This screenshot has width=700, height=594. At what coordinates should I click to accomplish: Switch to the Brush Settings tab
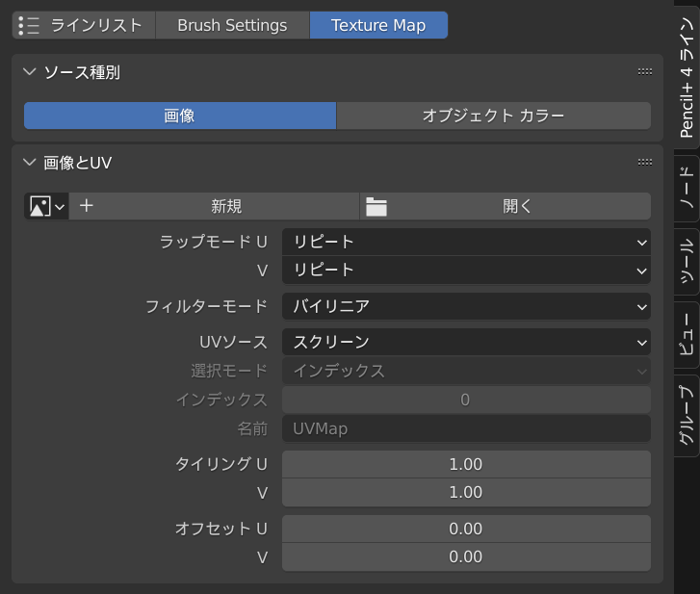tap(232, 25)
